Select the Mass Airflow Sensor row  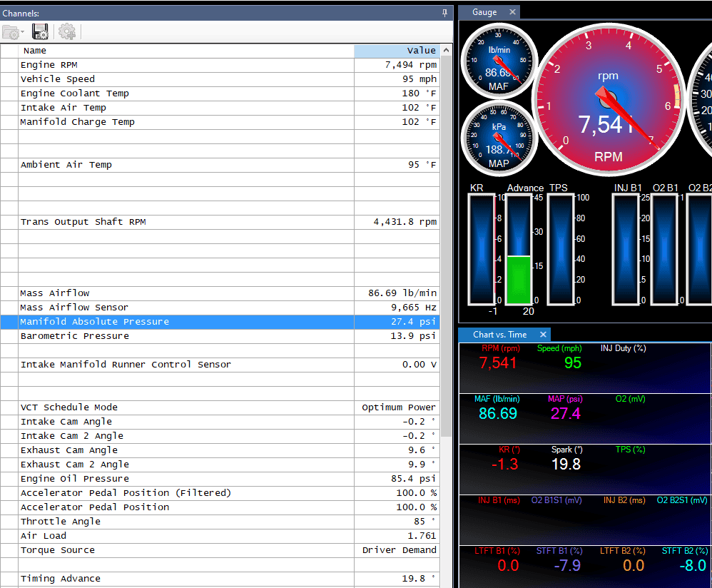pyautogui.click(x=220, y=308)
